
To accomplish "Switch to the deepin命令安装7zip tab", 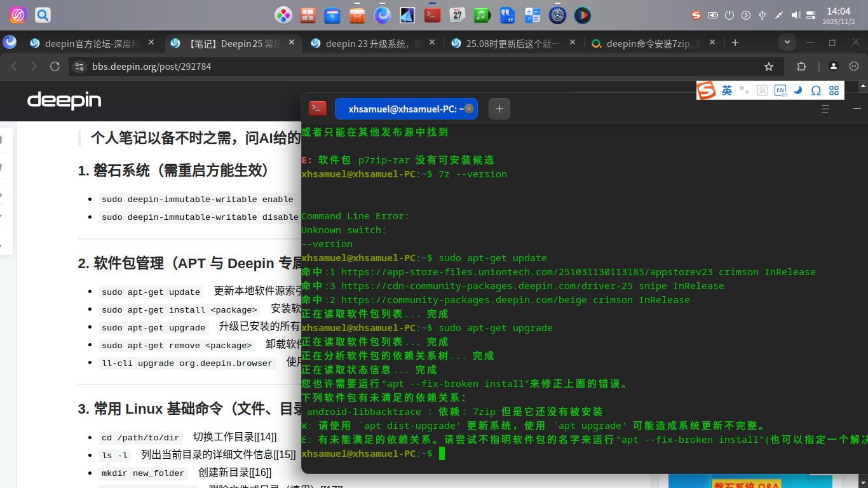I will (653, 43).
